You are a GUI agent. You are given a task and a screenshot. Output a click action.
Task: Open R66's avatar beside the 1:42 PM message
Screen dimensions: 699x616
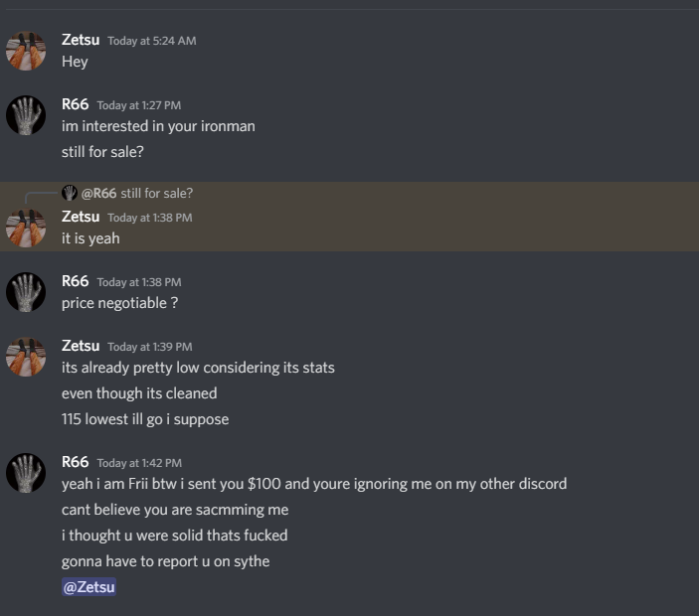pos(26,473)
